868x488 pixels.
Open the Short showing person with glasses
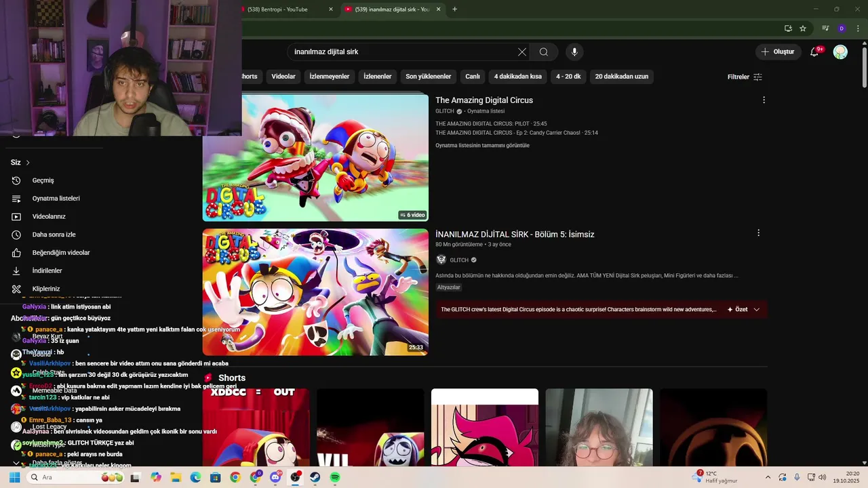(x=599, y=427)
